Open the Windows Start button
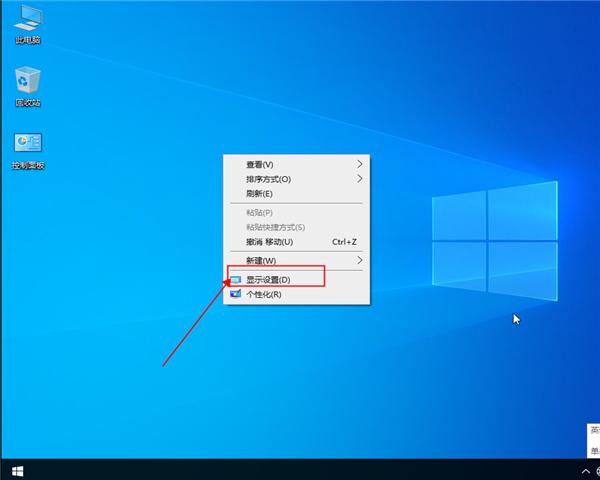 coord(17,471)
